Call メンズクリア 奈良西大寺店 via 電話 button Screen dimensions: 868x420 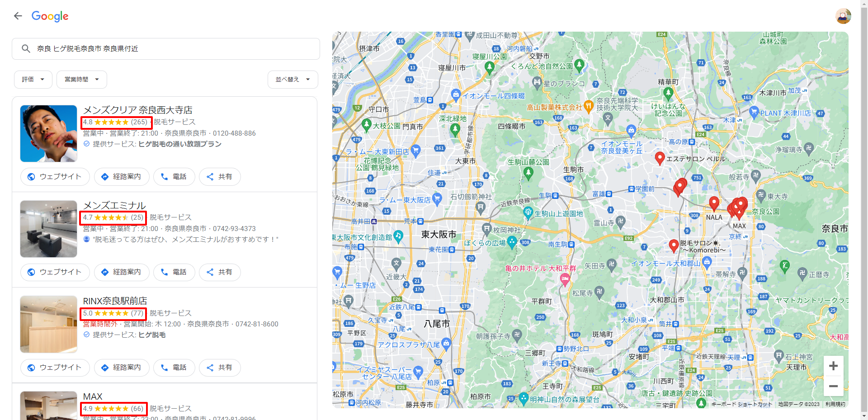[x=174, y=177]
